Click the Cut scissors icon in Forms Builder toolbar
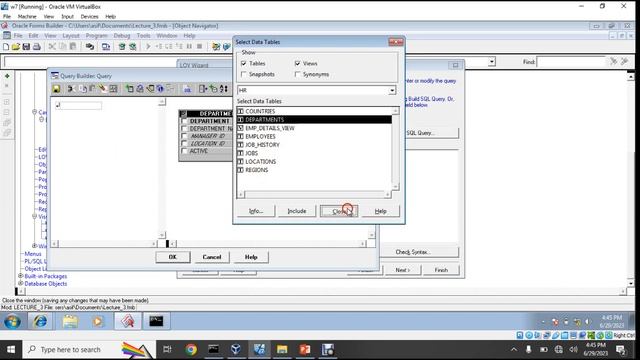 [52, 47]
